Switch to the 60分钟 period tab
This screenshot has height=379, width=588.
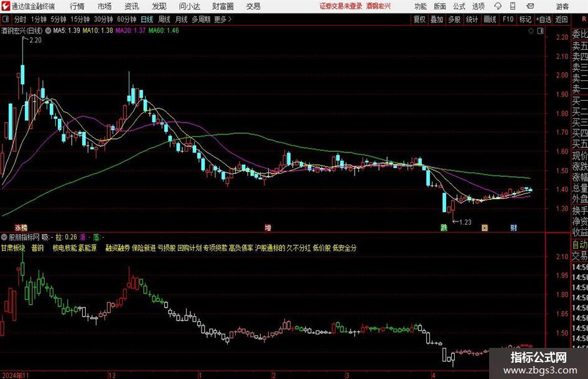[x=127, y=19]
